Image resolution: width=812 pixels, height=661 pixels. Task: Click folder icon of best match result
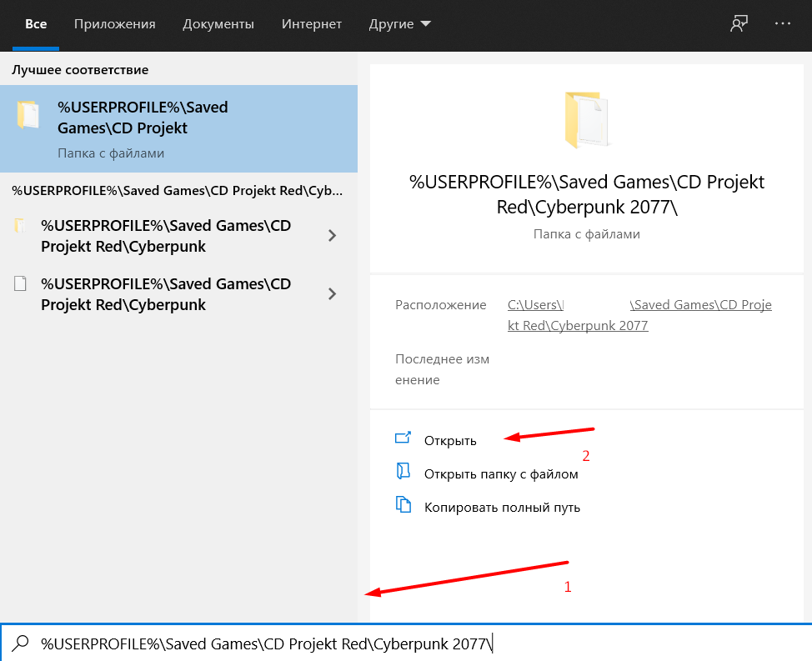pyautogui.click(x=28, y=115)
